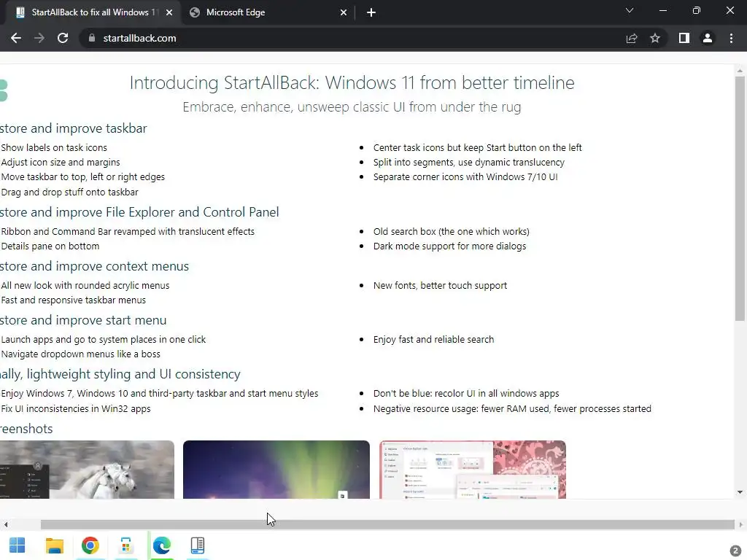Close the Microsoft Edge tab

pyautogui.click(x=344, y=12)
